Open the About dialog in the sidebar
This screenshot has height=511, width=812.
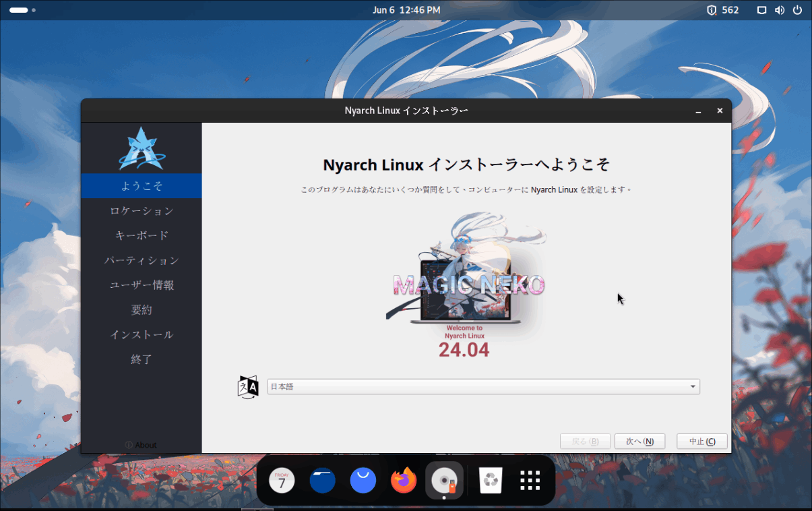[x=142, y=445]
